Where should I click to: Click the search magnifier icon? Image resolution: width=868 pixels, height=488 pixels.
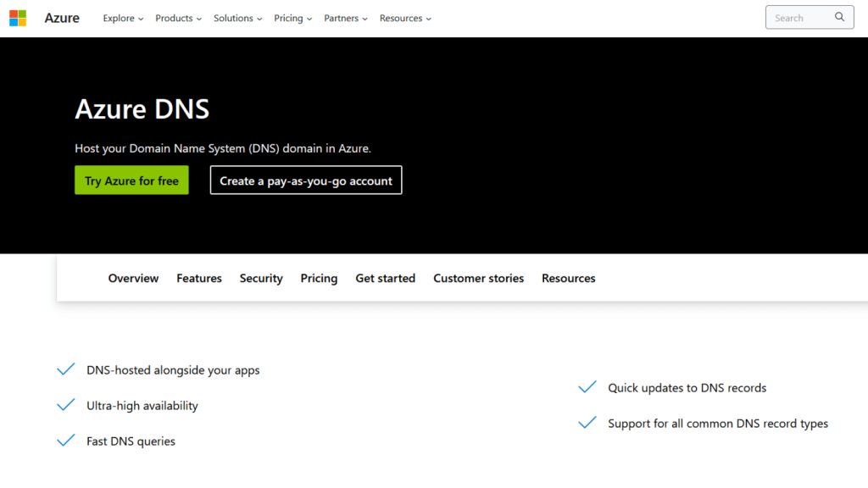pyautogui.click(x=840, y=17)
